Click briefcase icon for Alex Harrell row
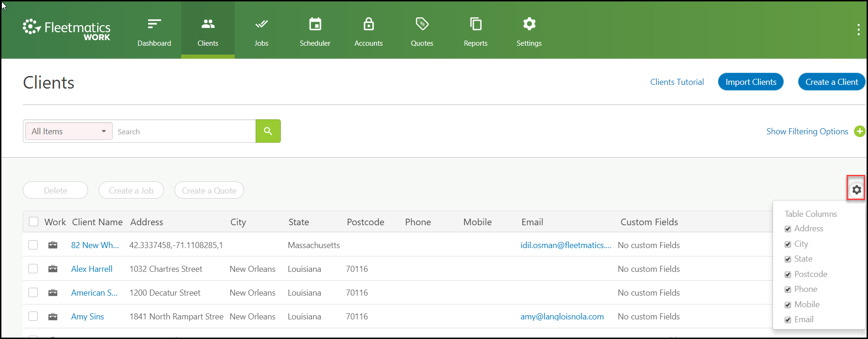Screen dimensions: 868x339 53,269
